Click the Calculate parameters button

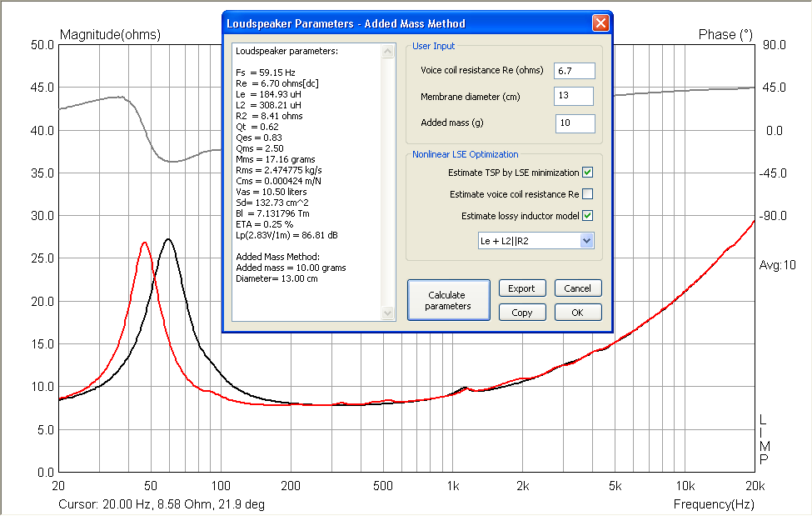coord(448,300)
